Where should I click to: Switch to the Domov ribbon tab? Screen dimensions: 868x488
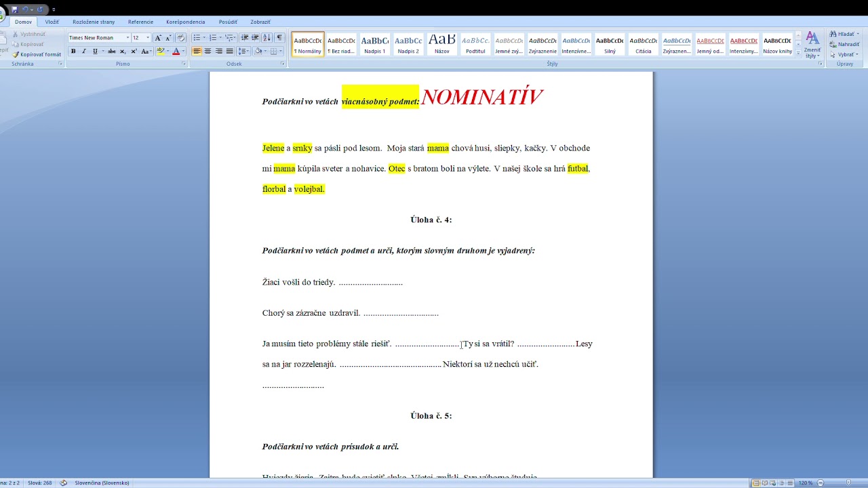(23, 22)
